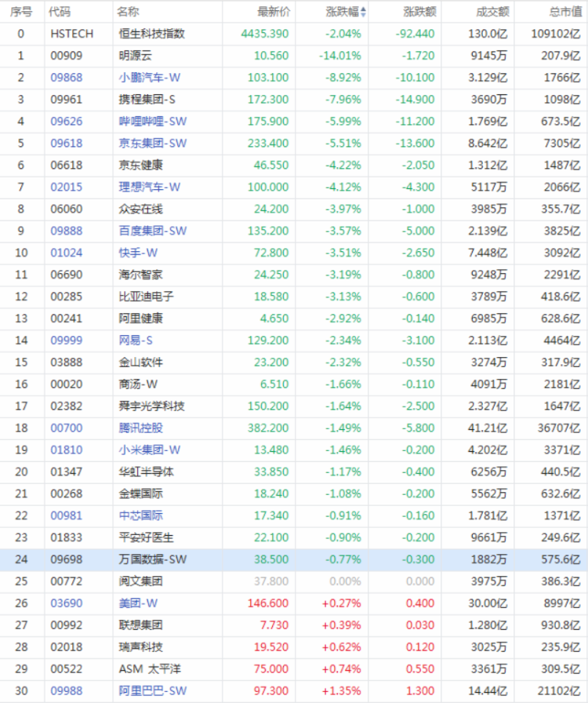This screenshot has height=703, width=588.
Task: Open 中芯国际 stock link
Action: pyautogui.click(x=140, y=515)
